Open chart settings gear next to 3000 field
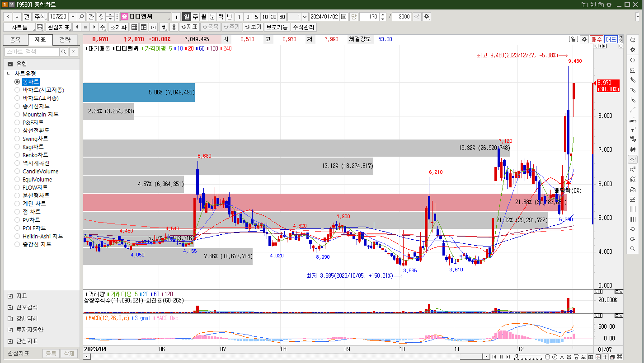 (x=427, y=16)
